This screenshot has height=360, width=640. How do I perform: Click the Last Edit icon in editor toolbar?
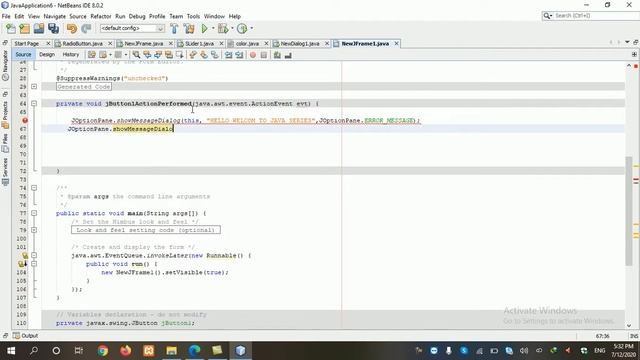coord(92,55)
